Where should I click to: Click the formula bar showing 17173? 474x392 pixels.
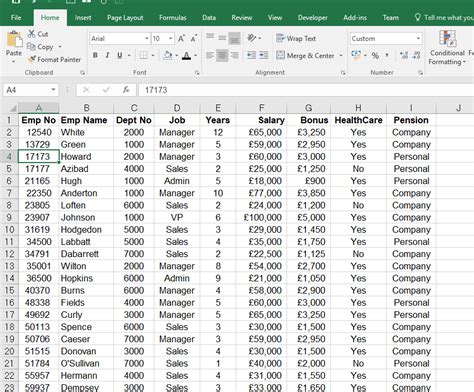click(306, 90)
